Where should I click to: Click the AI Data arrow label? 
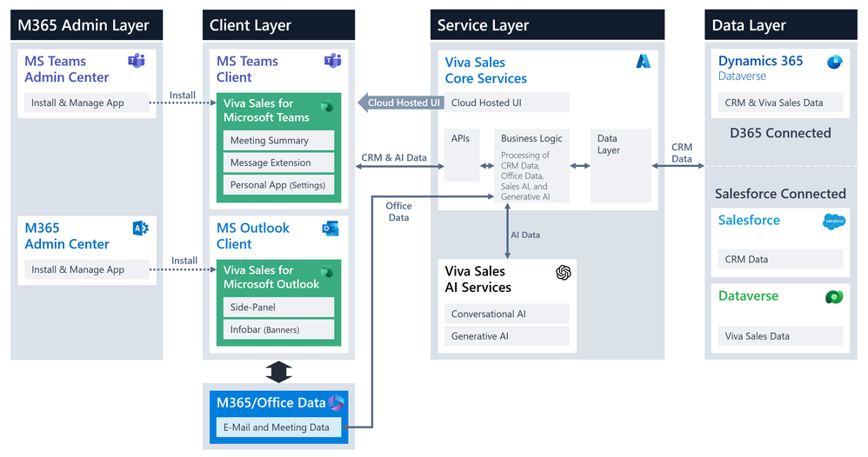pyautogui.click(x=525, y=235)
